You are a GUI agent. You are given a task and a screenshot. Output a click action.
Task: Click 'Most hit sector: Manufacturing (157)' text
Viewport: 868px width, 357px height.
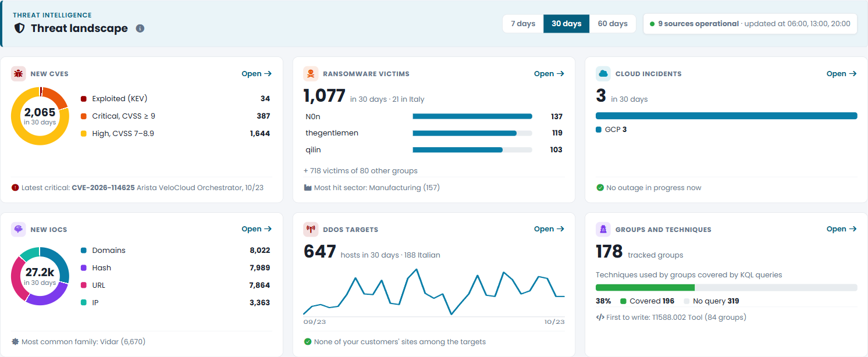coord(377,188)
